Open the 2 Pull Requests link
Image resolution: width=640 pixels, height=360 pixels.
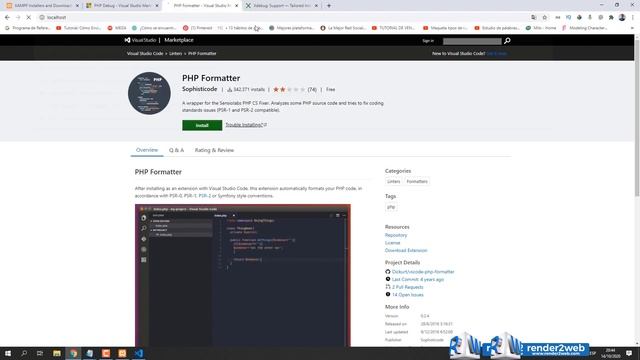point(407,287)
